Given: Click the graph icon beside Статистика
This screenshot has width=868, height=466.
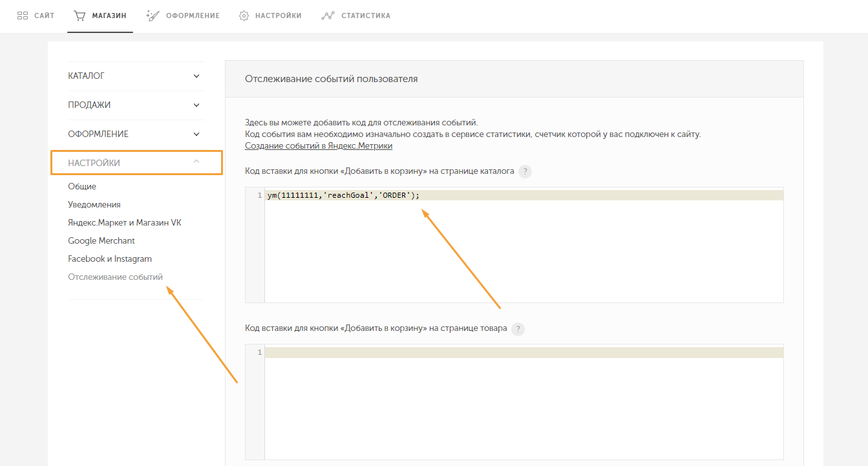Looking at the screenshot, I should (328, 16).
